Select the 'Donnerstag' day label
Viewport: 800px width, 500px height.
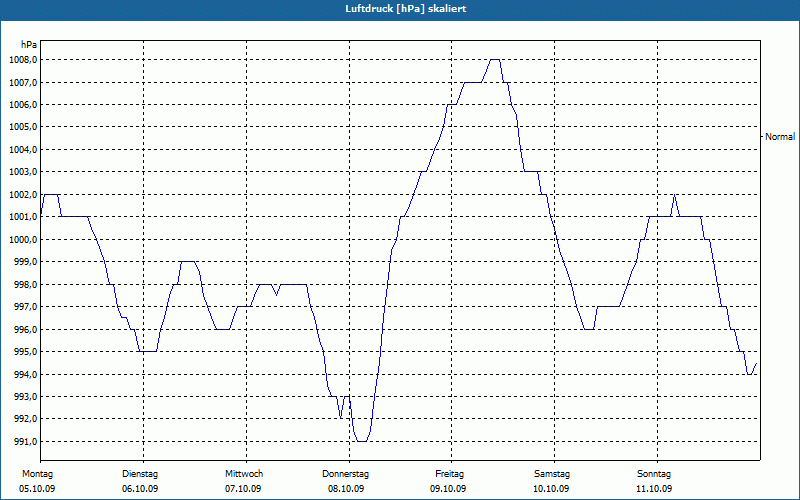pyautogui.click(x=345, y=474)
